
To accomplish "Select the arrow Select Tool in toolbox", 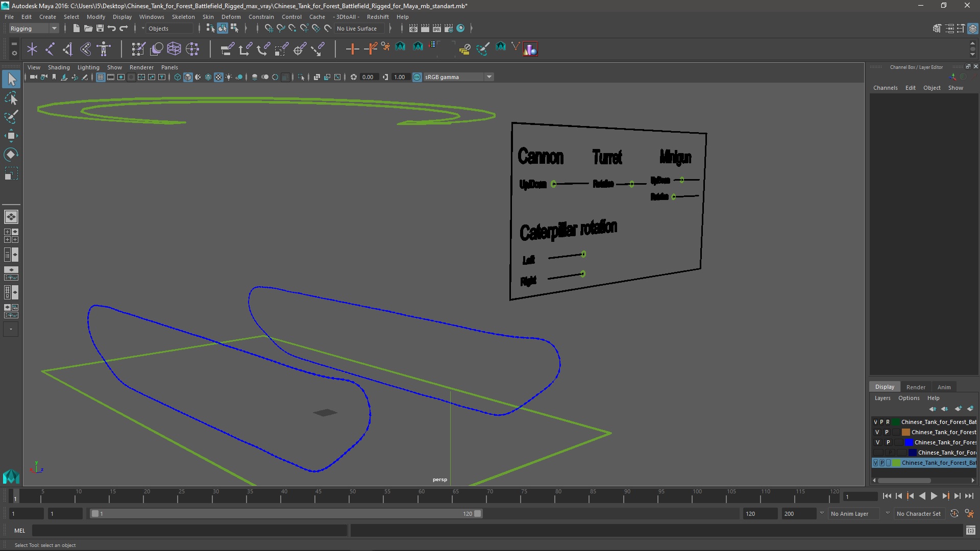I will click(11, 79).
